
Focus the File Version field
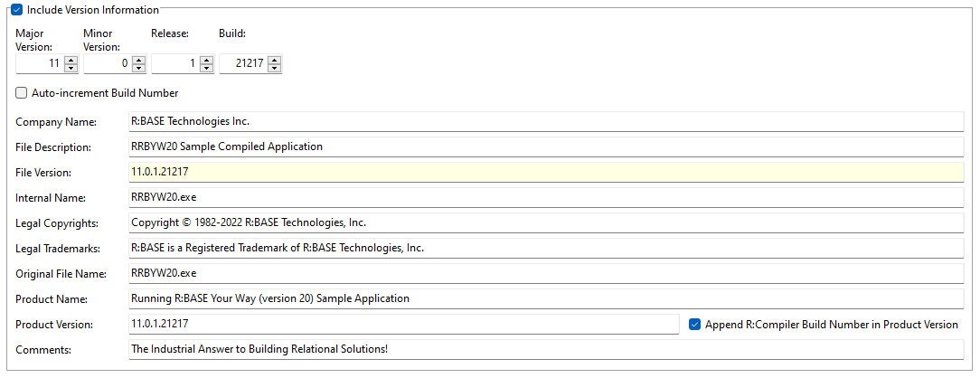pos(546,172)
